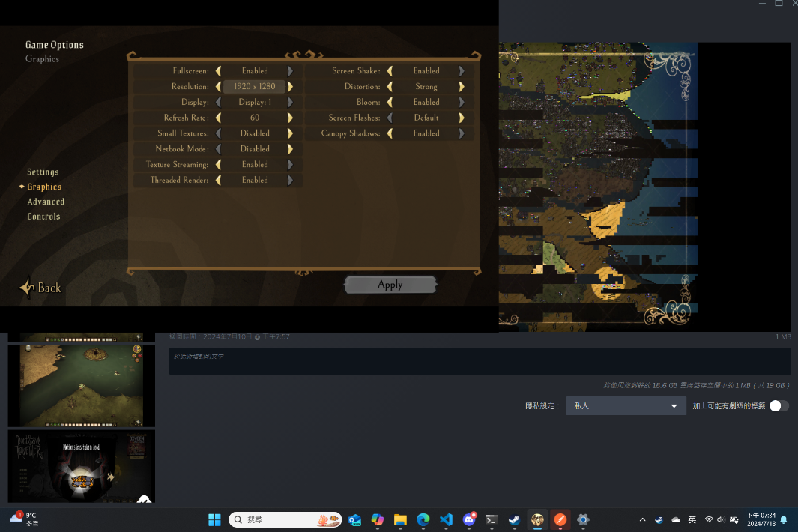Screen dimensions: 798x532
Task: Open File Explorer from the taskbar
Action: pos(400,520)
